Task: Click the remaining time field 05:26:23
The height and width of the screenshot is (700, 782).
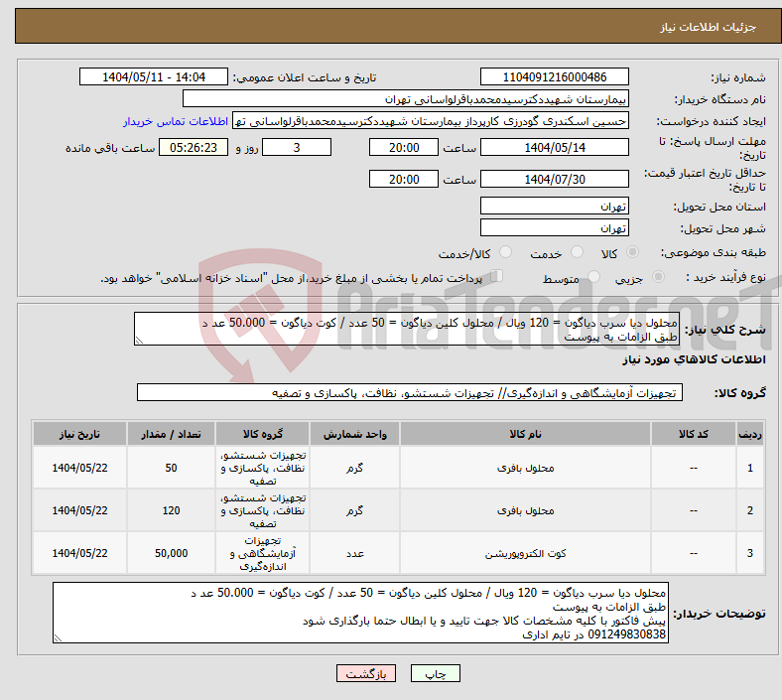Action: click(194, 147)
